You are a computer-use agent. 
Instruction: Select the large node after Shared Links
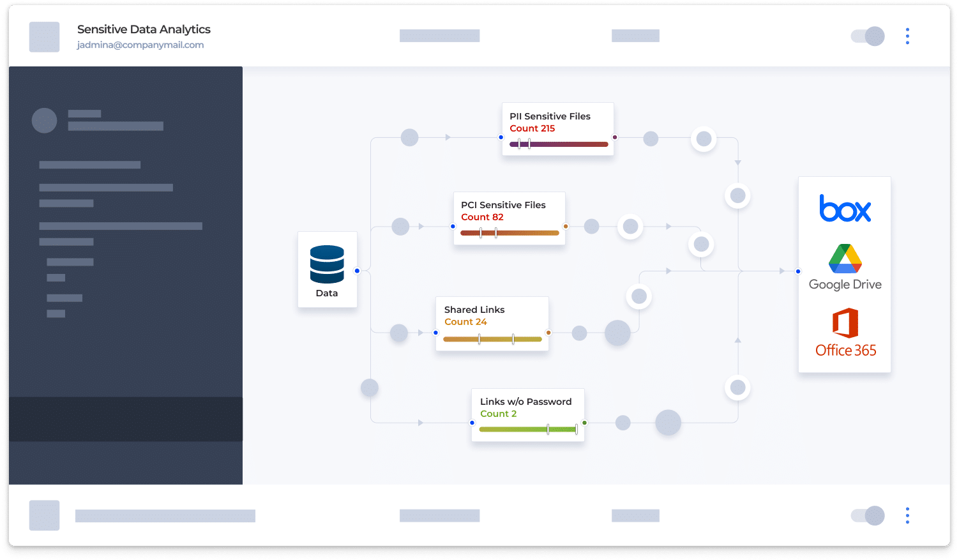617,333
